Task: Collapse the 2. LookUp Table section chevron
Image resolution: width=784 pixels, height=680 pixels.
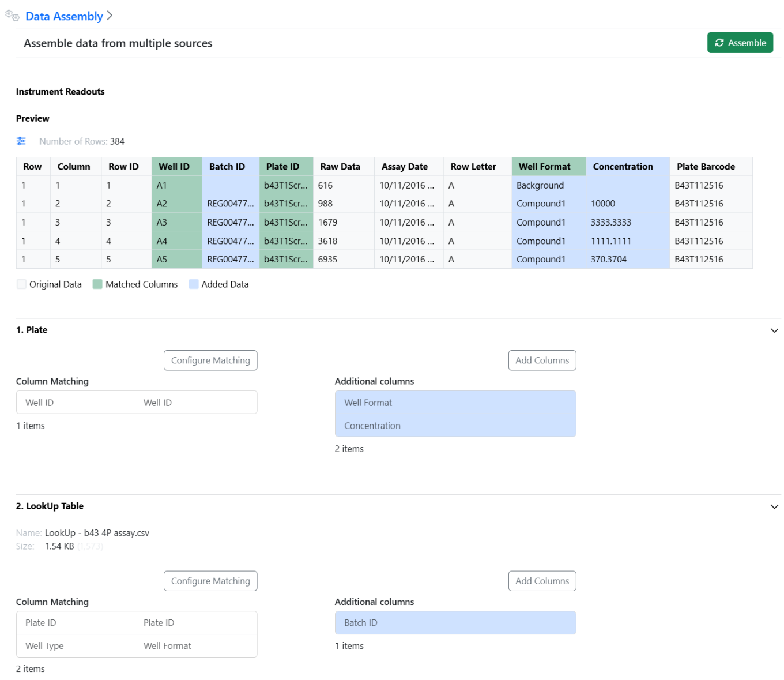Action: (774, 506)
